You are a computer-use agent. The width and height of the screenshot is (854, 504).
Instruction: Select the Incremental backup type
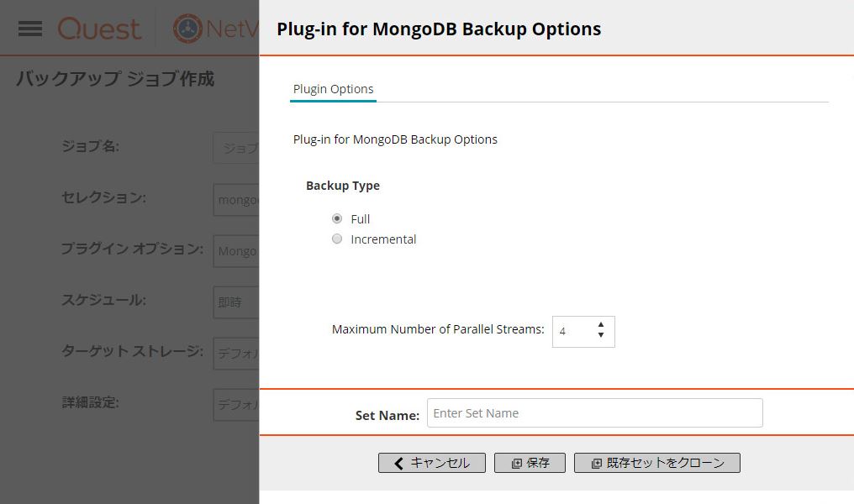pyautogui.click(x=337, y=239)
